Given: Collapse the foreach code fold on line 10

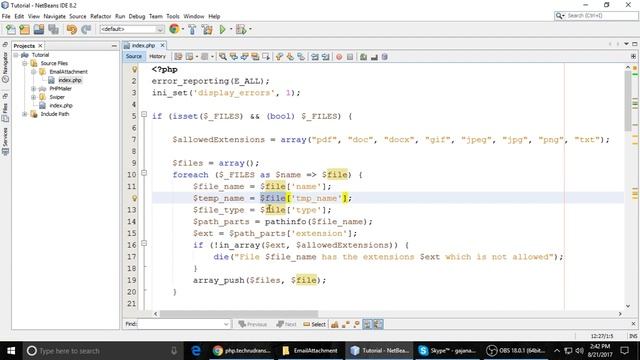Looking at the screenshot, I should point(144,173).
